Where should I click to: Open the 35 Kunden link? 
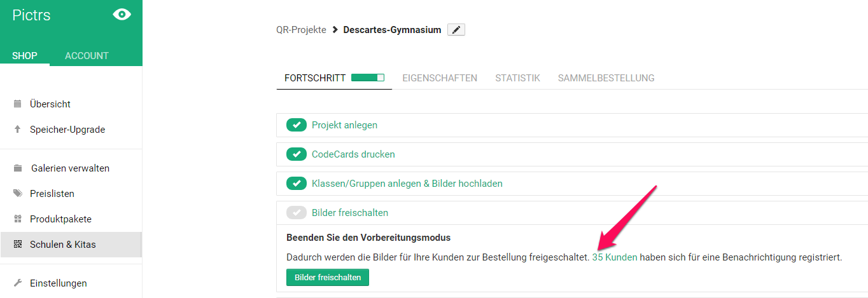point(614,257)
